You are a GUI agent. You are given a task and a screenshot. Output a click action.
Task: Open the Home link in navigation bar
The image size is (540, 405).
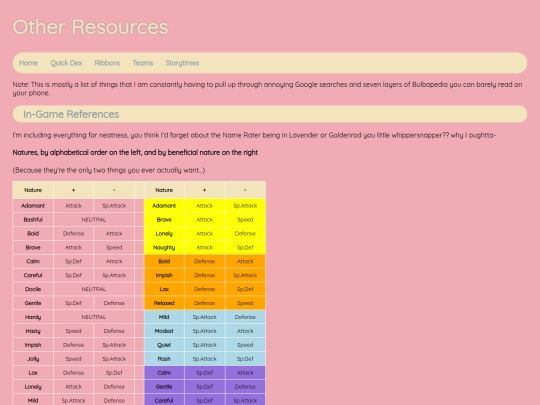(x=28, y=63)
